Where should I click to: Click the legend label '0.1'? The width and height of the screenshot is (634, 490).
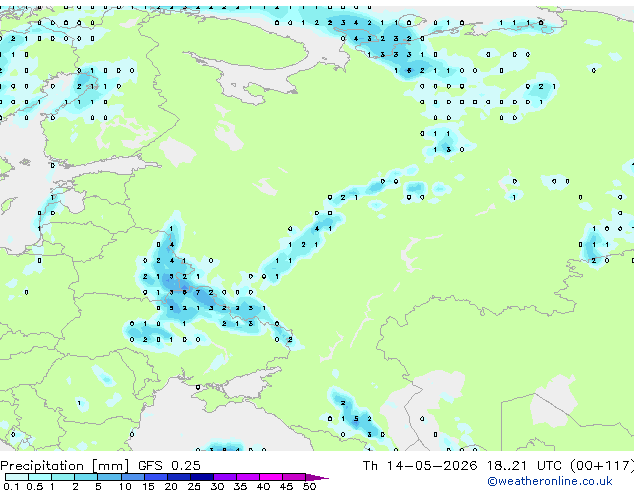(x=12, y=486)
